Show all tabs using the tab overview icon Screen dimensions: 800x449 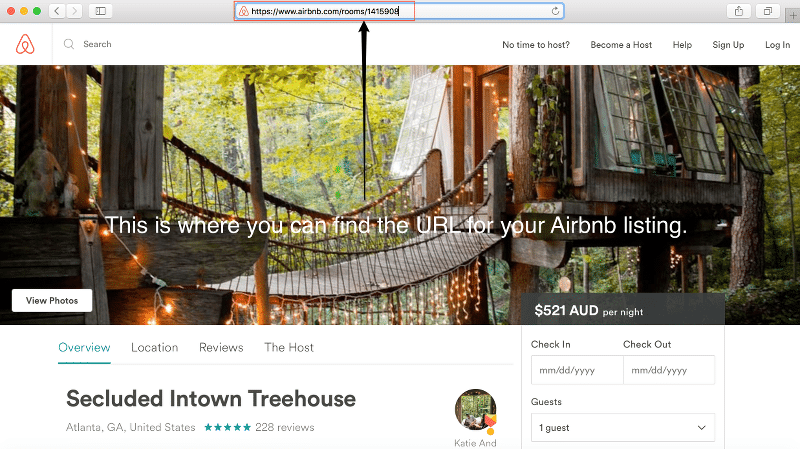[767, 11]
